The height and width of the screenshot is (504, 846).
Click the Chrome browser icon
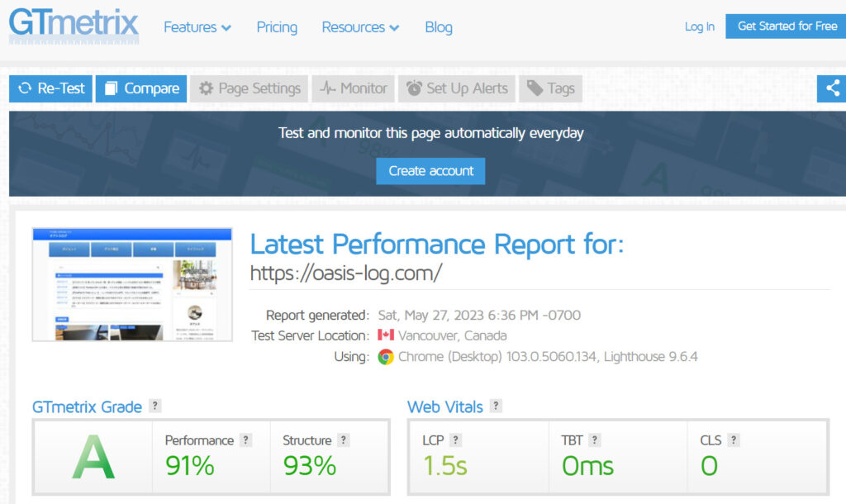386,357
